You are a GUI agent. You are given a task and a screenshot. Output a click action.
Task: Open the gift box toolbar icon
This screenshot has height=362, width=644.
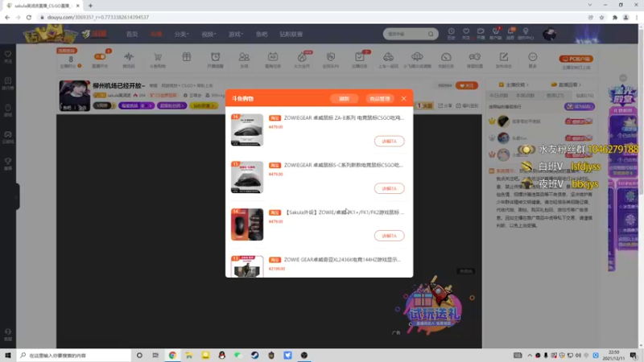pyautogui.click(x=187, y=57)
